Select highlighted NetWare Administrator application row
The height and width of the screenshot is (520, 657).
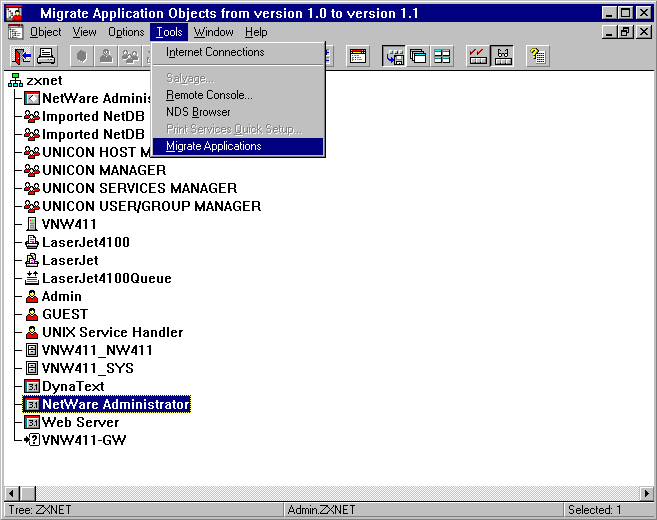[107, 404]
